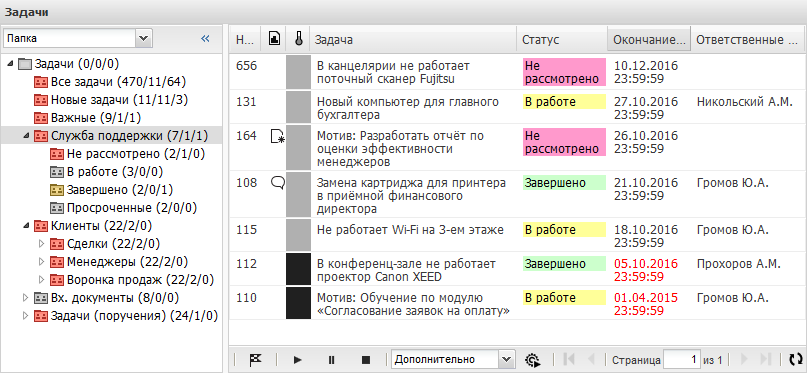807x373 pixels.
Task: Click black priority indicator of task 110
Action: [x=299, y=304]
